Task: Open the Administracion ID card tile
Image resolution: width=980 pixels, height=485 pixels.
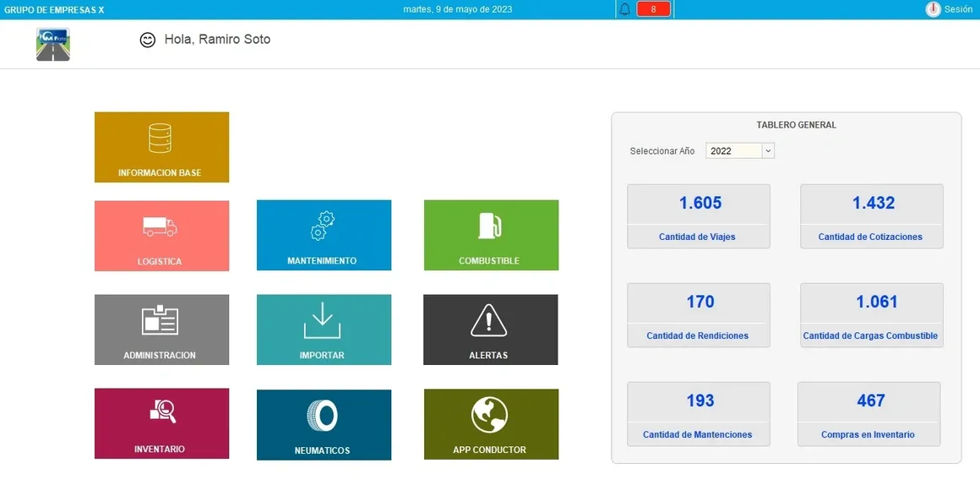Action: pyautogui.click(x=162, y=330)
